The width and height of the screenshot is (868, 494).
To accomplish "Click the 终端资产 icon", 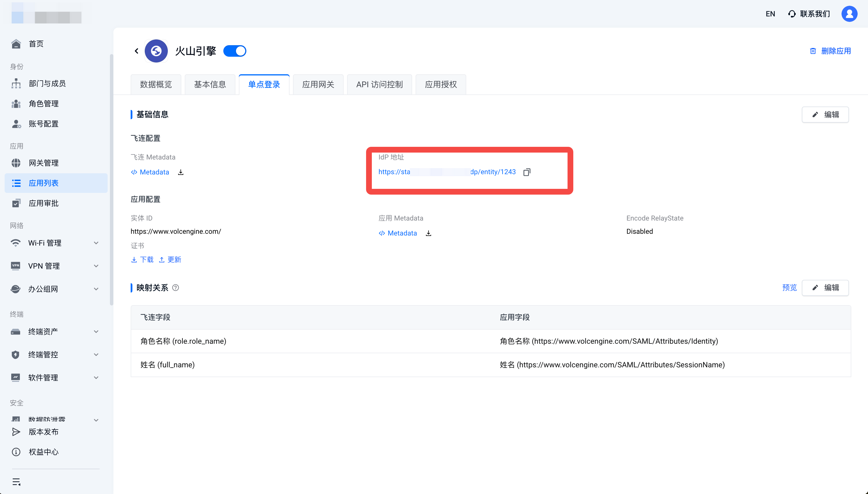I will click(x=16, y=332).
